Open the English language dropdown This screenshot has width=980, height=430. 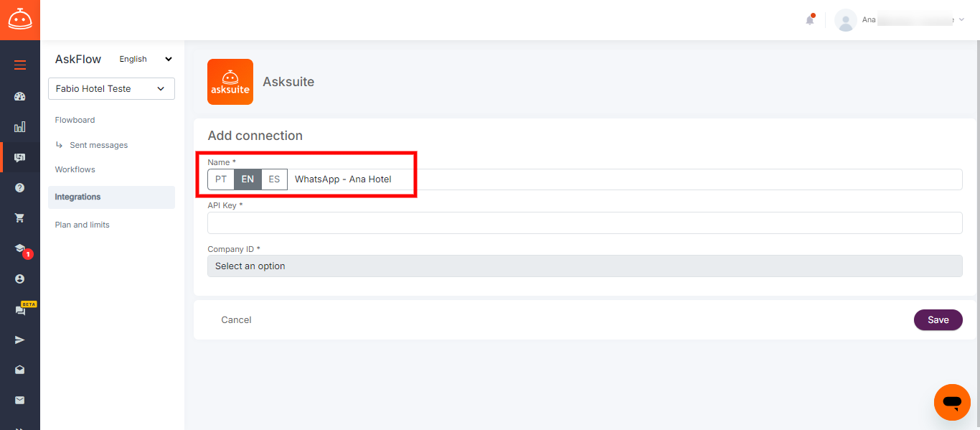(x=146, y=59)
